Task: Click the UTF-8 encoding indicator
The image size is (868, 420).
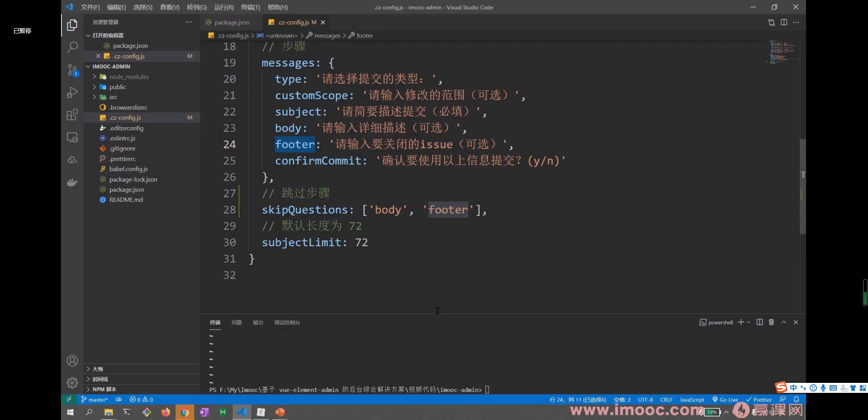Action: [646, 400]
